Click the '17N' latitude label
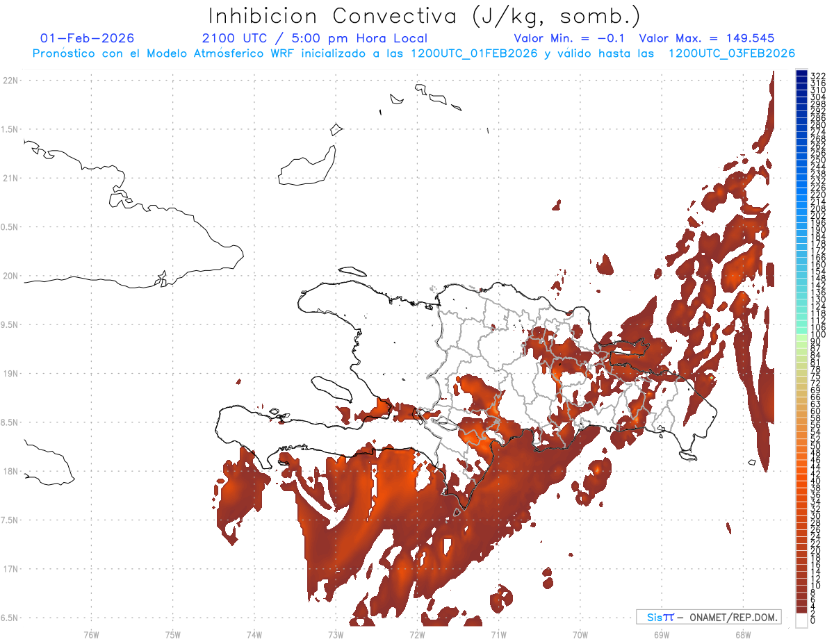The height and width of the screenshot is (644, 834). click(10, 569)
